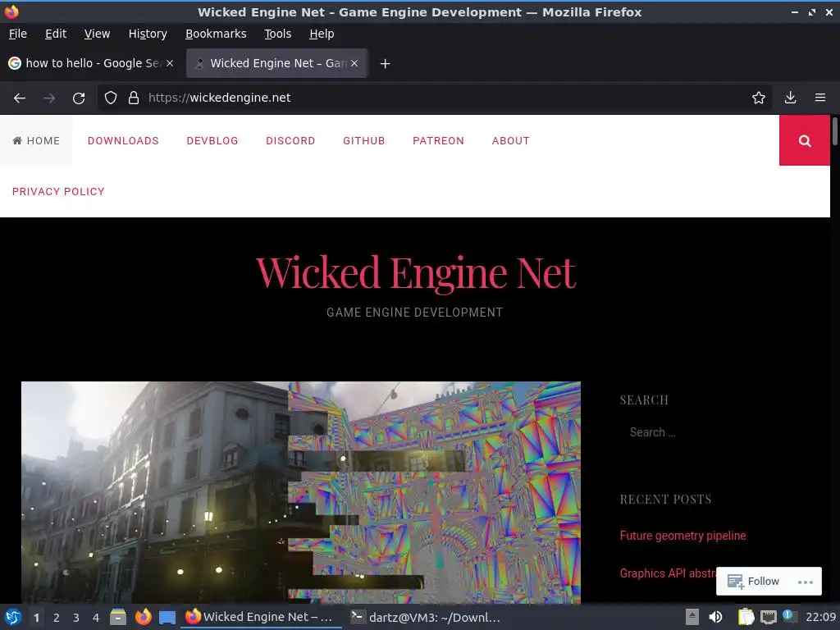This screenshot has height=630, width=840.
Task: Close the Wicked Engine Net tab
Action: 354,63
